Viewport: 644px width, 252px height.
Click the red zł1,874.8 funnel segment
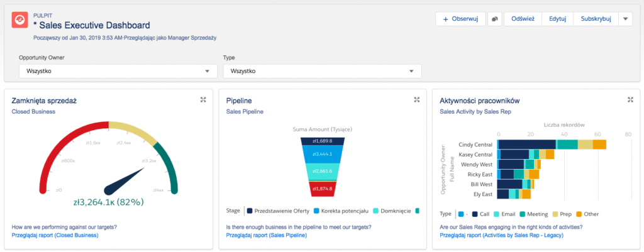(321, 188)
